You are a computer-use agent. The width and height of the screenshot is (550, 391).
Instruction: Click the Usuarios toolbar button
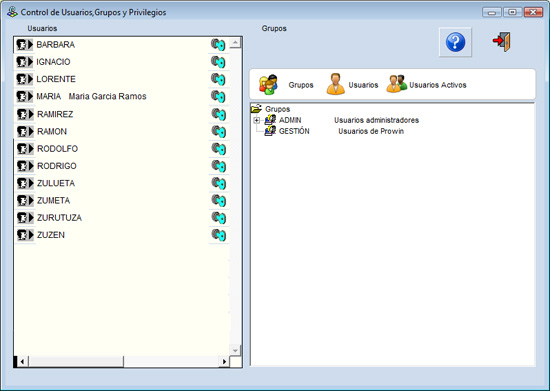tap(352, 85)
